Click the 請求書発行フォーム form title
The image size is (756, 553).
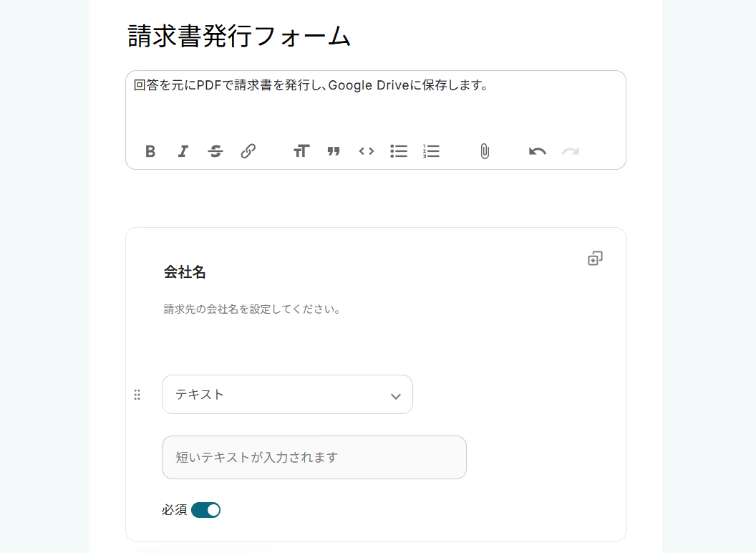click(x=239, y=37)
